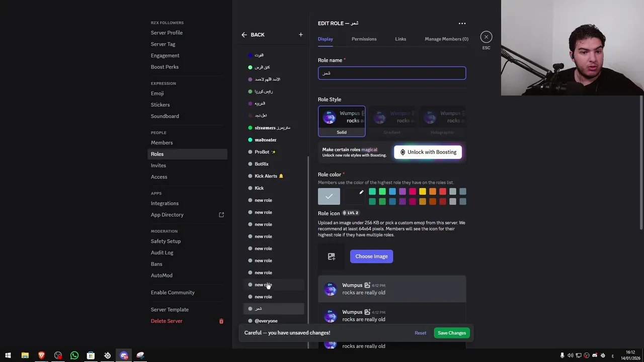Open the three-dot role options menu

click(462, 23)
